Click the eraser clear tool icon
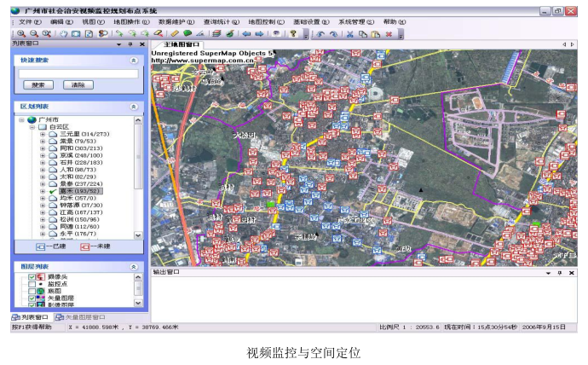The image size is (588, 365). (x=159, y=34)
